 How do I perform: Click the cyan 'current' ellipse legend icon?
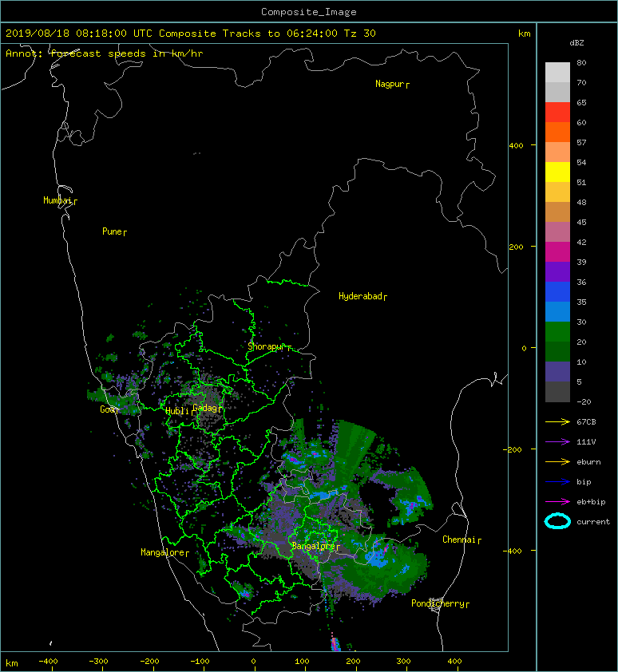[557, 522]
